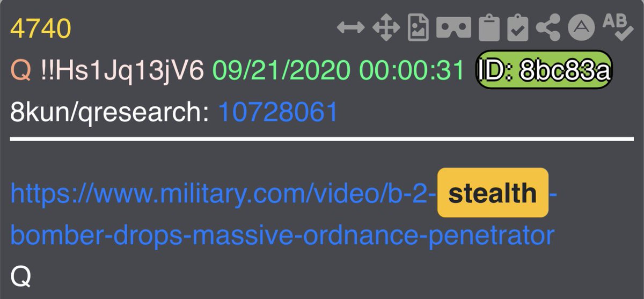This screenshot has height=299, width=644.
Task: Click the AB spellcheck icon
Action: tap(618, 27)
